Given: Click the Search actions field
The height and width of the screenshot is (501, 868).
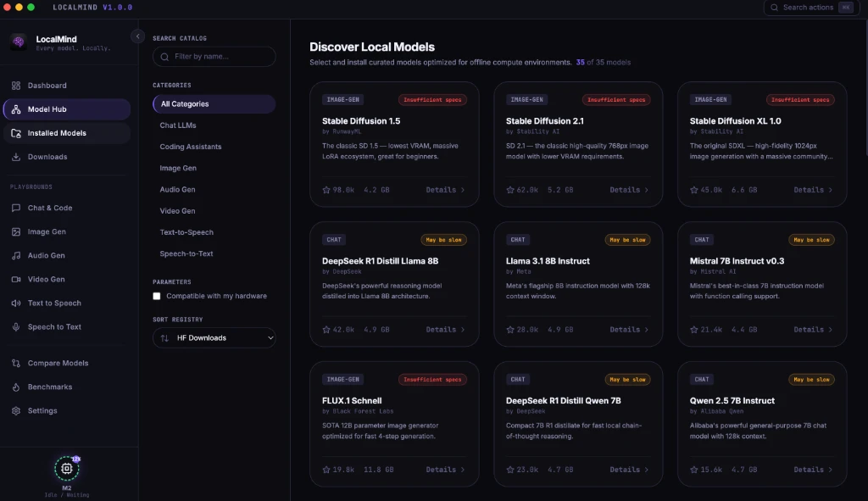Looking at the screenshot, I should [811, 7].
